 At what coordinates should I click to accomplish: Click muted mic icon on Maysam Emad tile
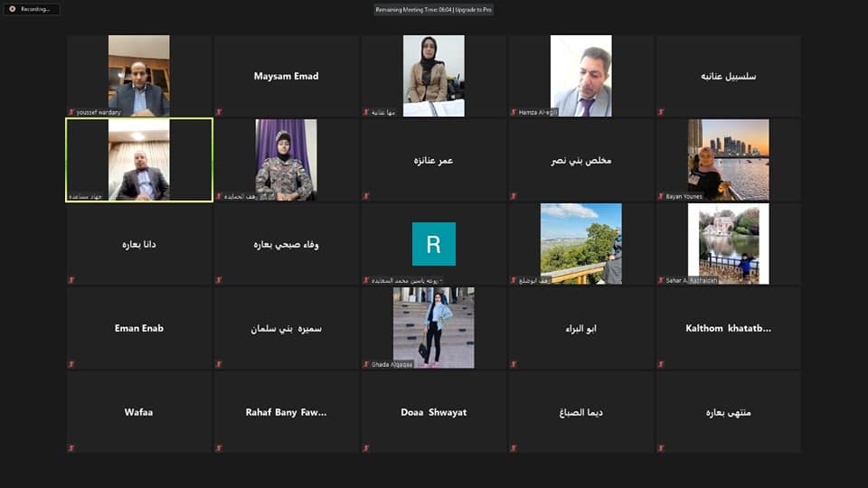coord(219,112)
